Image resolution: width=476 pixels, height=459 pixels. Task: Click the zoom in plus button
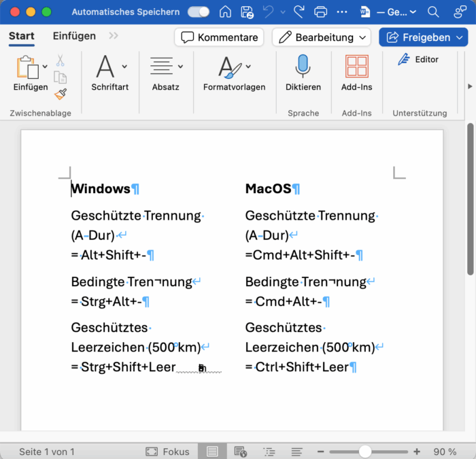click(417, 452)
